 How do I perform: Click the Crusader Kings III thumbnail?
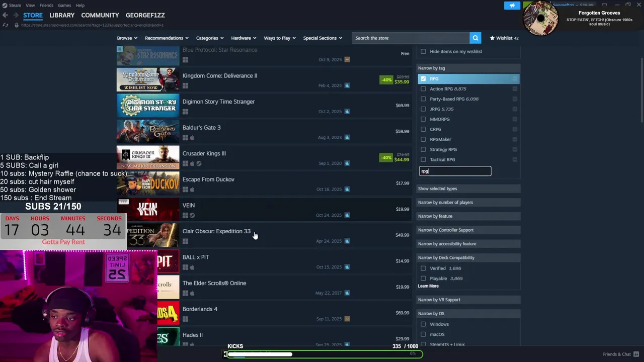(x=148, y=157)
